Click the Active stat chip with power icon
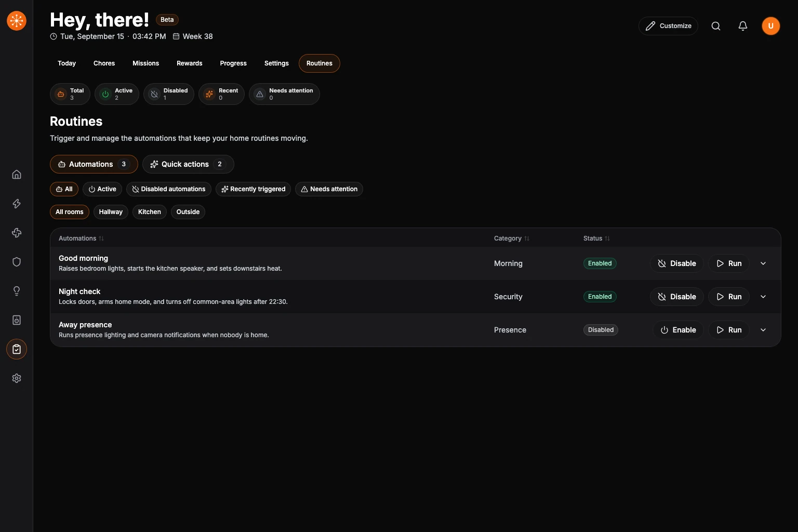798x532 pixels. (x=117, y=94)
